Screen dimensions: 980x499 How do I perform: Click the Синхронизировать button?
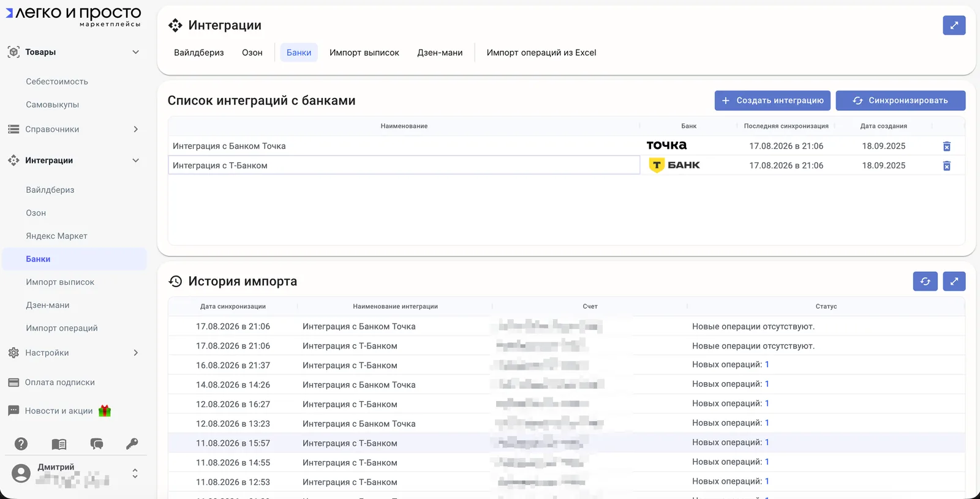point(900,100)
